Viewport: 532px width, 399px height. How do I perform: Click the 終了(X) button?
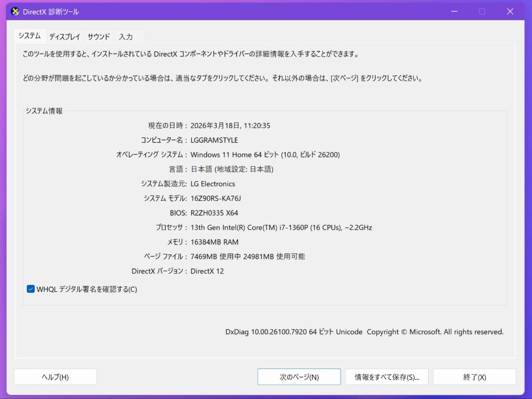click(474, 377)
